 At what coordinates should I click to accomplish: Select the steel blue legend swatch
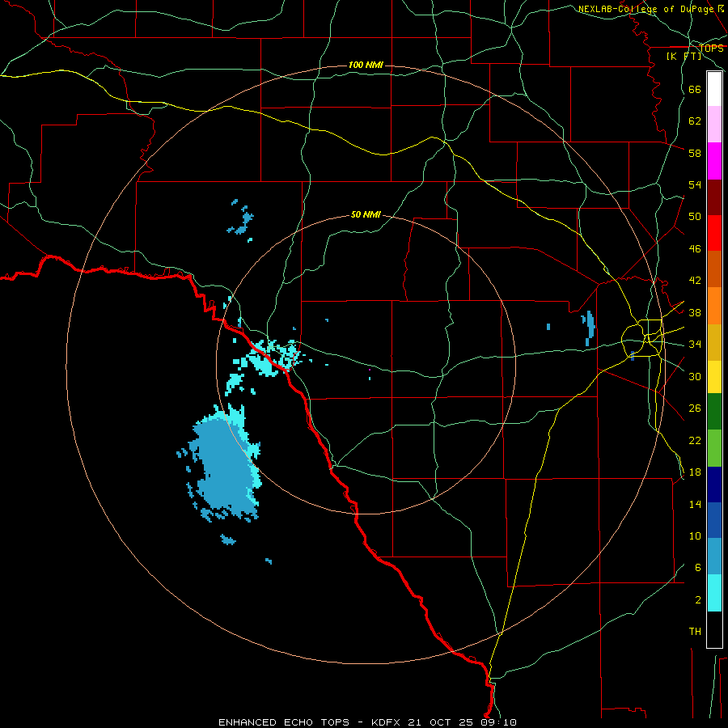tap(714, 557)
